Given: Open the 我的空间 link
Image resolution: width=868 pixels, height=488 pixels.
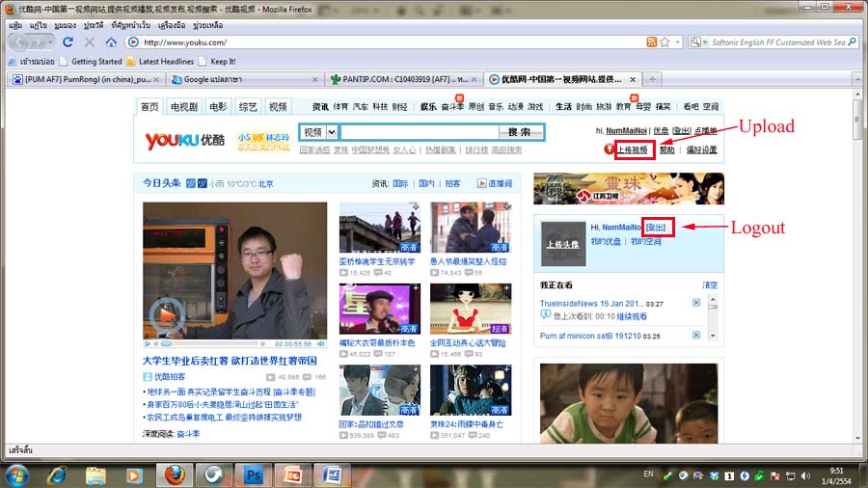Looking at the screenshot, I should pyautogui.click(x=645, y=242).
